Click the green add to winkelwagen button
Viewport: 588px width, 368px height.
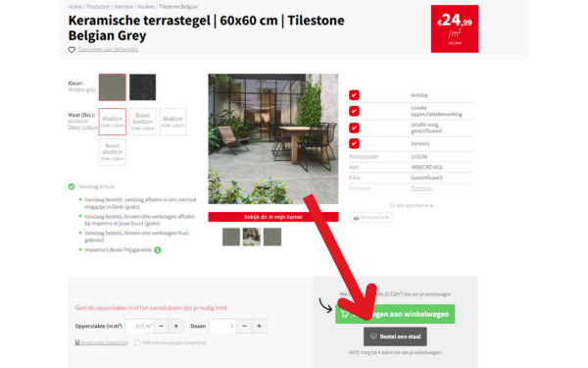point(395,314)
